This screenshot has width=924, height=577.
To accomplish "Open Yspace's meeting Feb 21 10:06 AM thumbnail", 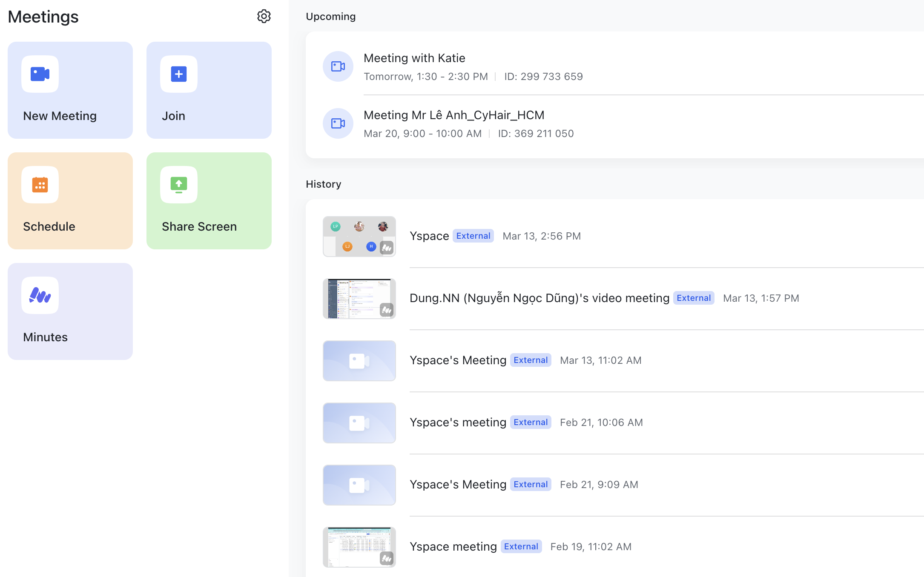I will pyautogui.click(x=359, y=423).
